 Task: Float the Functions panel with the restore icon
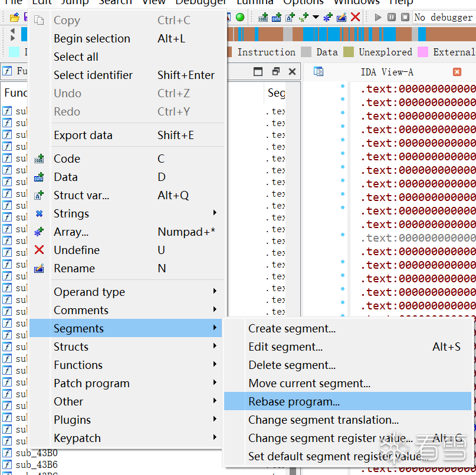pyautogui.click(x=275, y=71)
